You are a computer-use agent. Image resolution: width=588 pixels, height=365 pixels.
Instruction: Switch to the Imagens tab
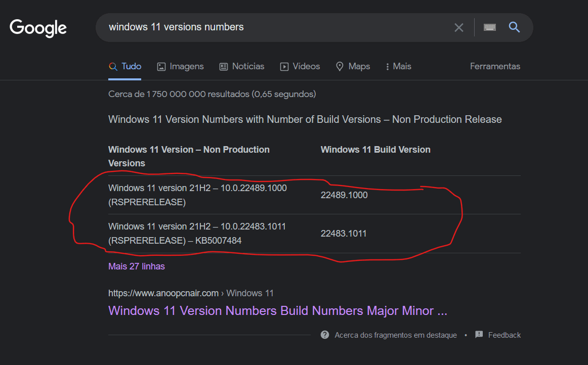pyautogui.click(x=180, y=66)
